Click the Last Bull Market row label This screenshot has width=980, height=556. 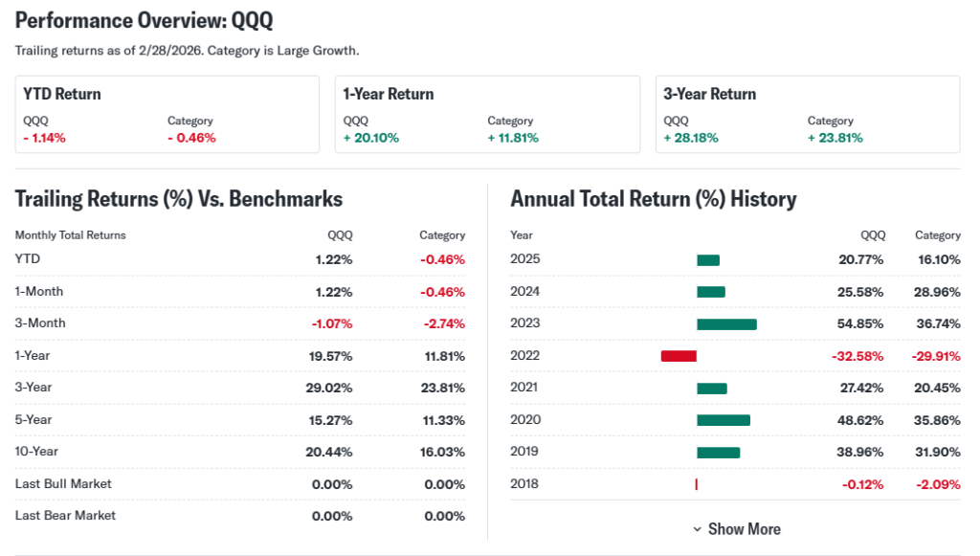coord(63,484)
